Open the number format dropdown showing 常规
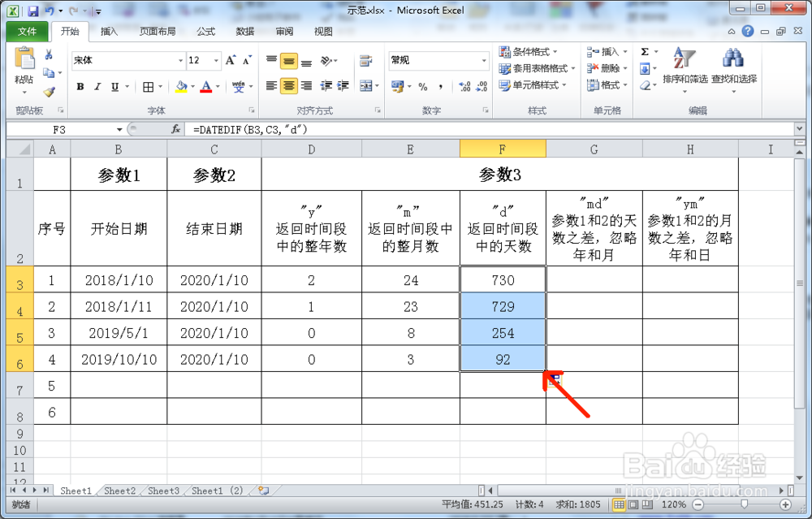The height and width of the screenshot is (519, 812). (438, 60)
